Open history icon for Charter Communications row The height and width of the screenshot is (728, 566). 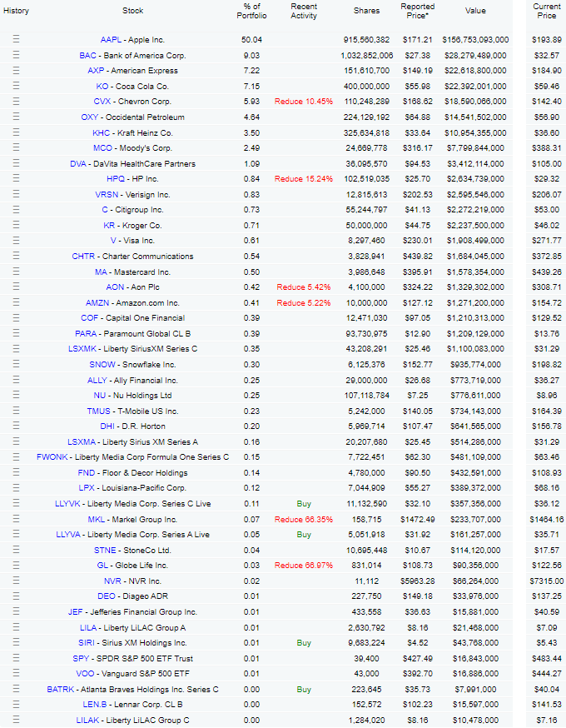pyautogui.click(x=17, y=256)
